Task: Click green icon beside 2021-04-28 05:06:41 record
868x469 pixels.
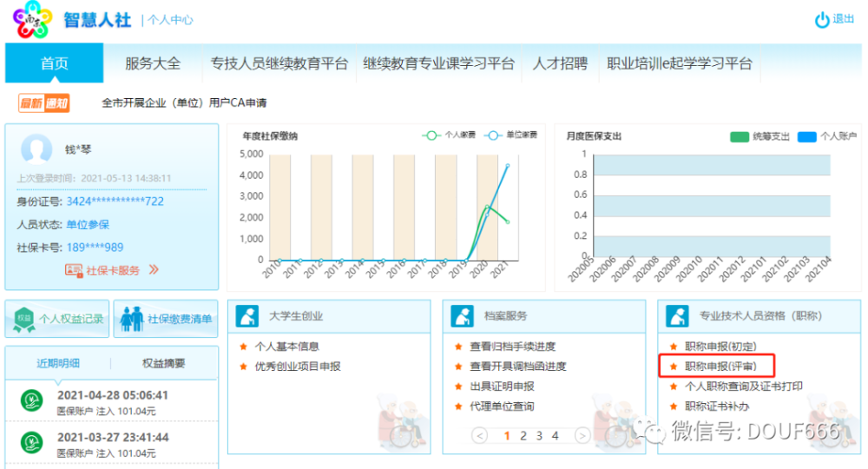Action: click(x=31, y=400)
